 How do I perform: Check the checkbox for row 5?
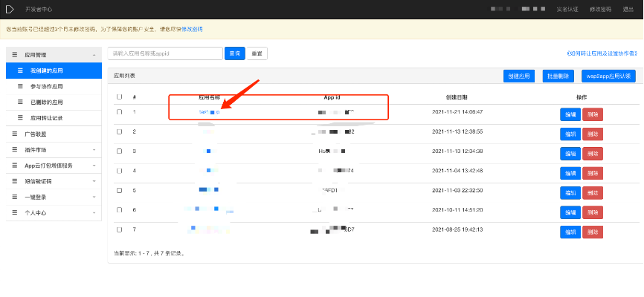120,190
